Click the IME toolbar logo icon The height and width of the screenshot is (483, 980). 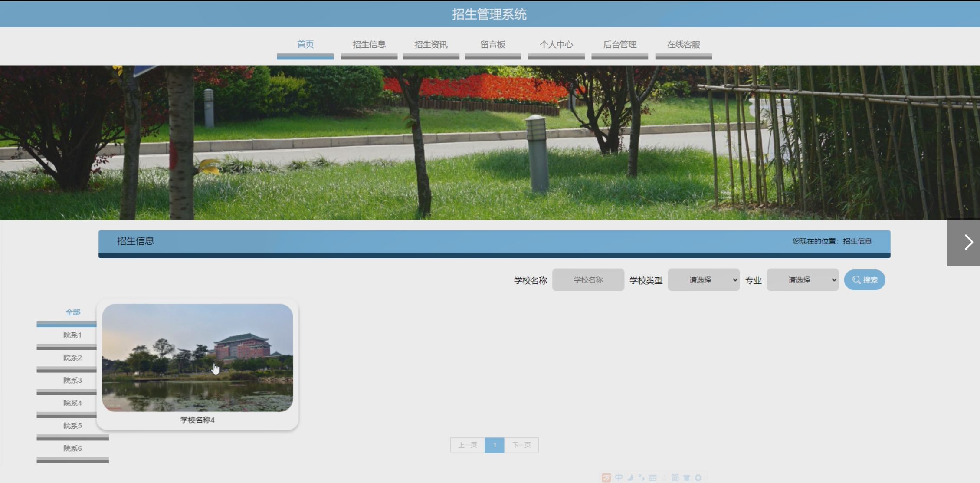606,478
